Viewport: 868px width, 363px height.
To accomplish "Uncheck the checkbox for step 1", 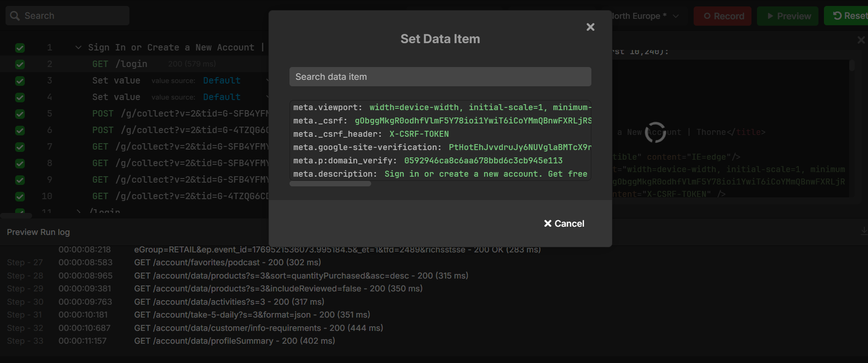I will click(20, 48).
